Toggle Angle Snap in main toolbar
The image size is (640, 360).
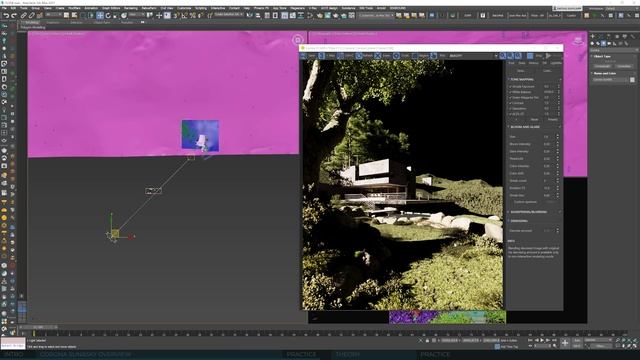click(x=184, y=16)
